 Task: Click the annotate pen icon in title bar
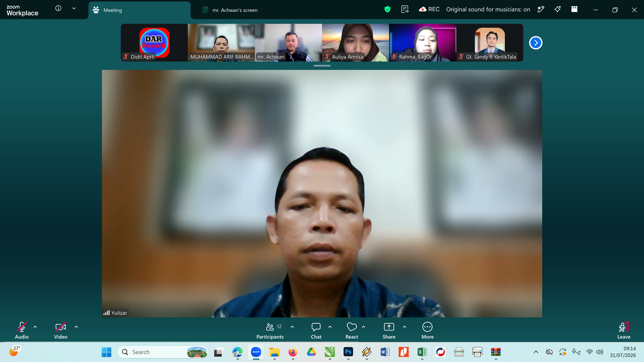point(541,10)
